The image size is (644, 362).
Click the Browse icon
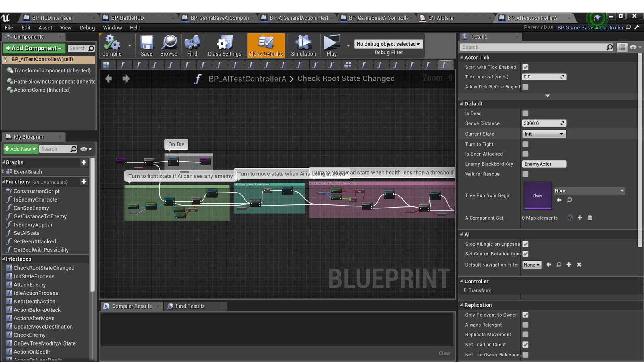click(x=169, y=45)
